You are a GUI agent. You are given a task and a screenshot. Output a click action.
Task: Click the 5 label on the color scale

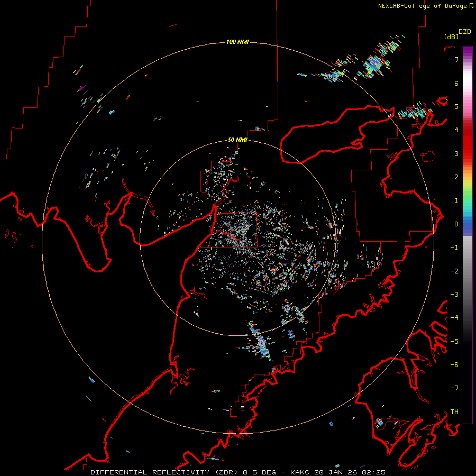click(x=456, y=107)
